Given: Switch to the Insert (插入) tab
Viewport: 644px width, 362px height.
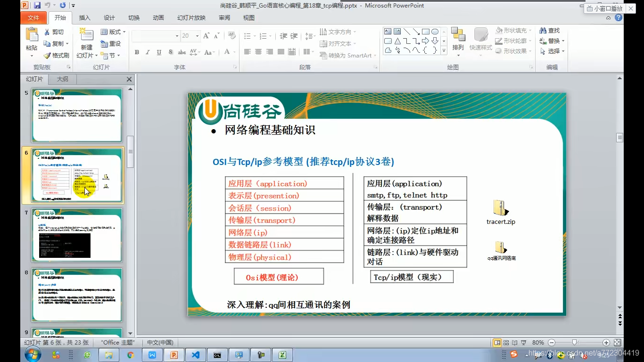Looking at the screenshot, I should pyautogui.click(x=85, y=18).
